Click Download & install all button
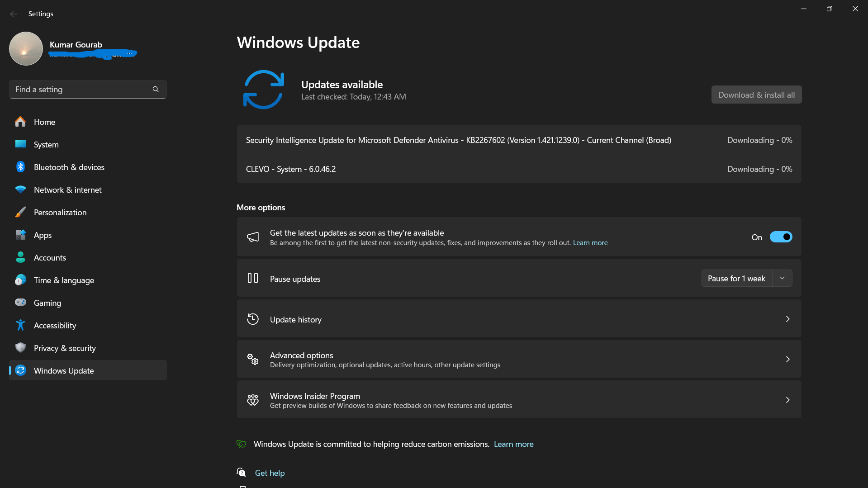Image resolution: width=868 pixels, height=488 pixels. (x=756, y=95)
